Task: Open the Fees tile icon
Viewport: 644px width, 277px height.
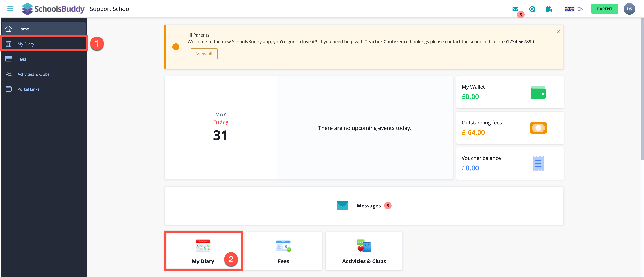Action: (x=283, y=246)
